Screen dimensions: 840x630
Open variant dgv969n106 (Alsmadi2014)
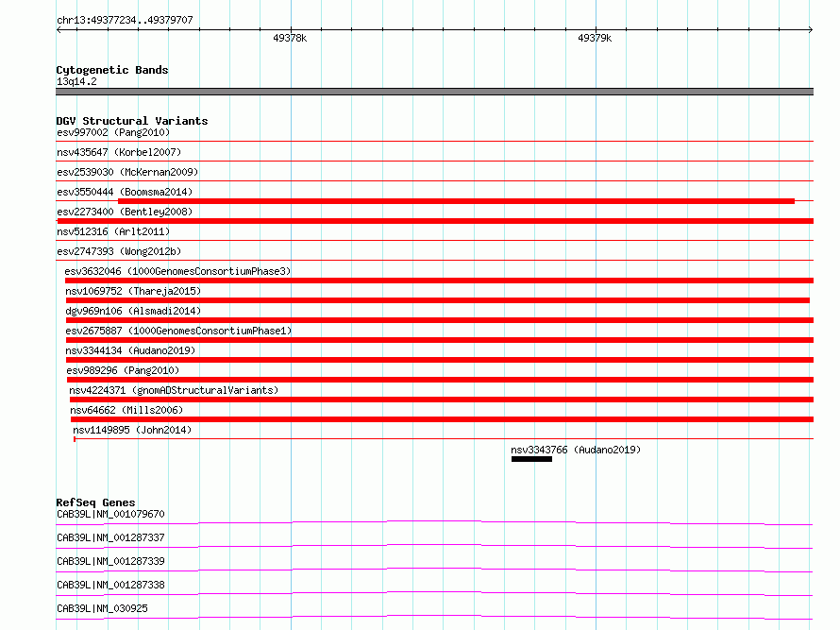[x=133, y=311]
